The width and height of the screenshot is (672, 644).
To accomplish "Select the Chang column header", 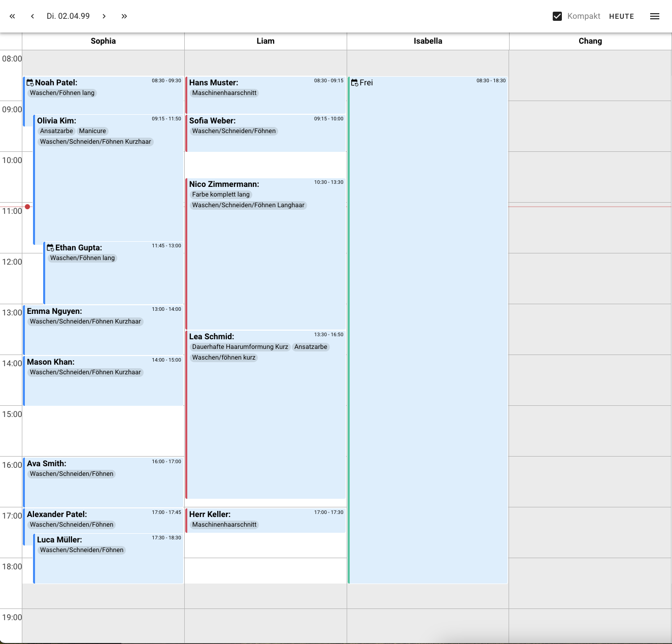I will coord(590,41).
